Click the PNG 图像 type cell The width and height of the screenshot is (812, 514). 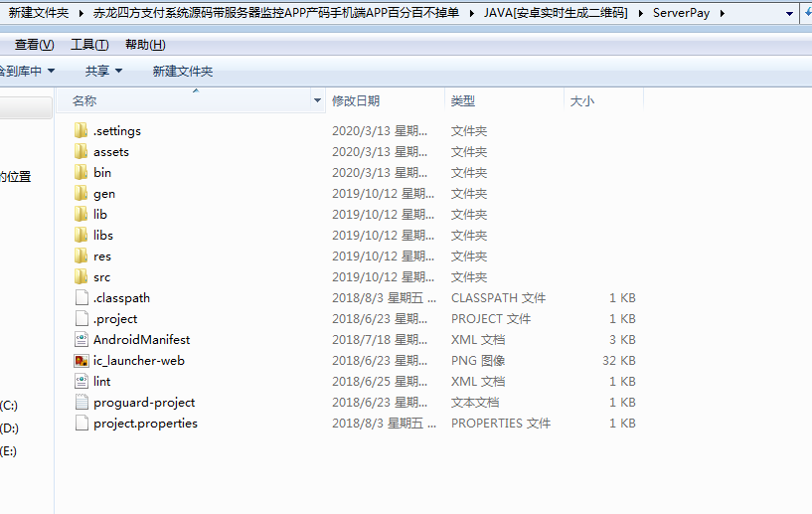tap(478, 360)
